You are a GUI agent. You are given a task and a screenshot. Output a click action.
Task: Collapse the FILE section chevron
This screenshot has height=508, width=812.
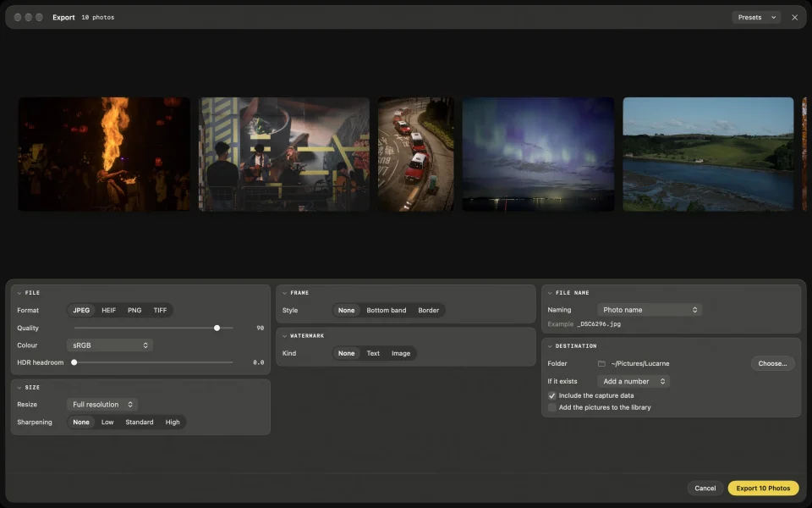pos(19,293)
